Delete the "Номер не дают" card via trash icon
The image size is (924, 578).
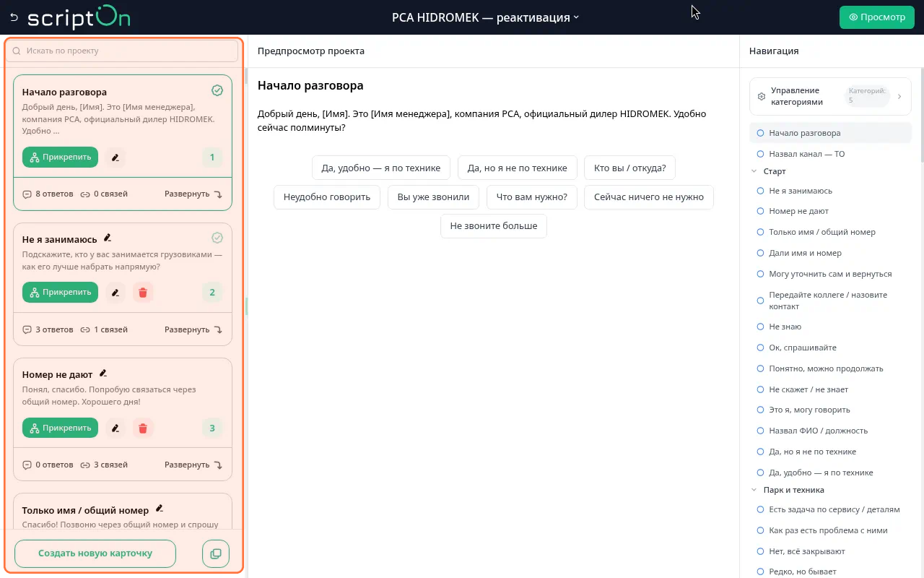point(143,428)
